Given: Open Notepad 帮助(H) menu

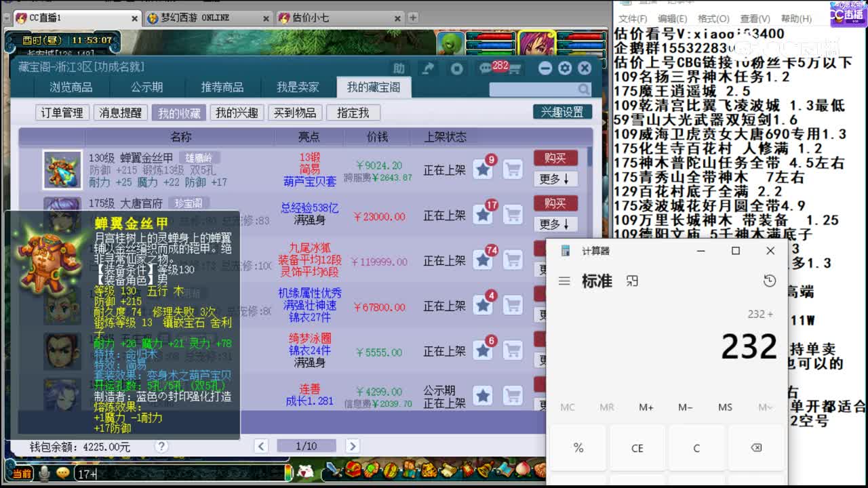Looking at the screenshot, I should [796, 19].
